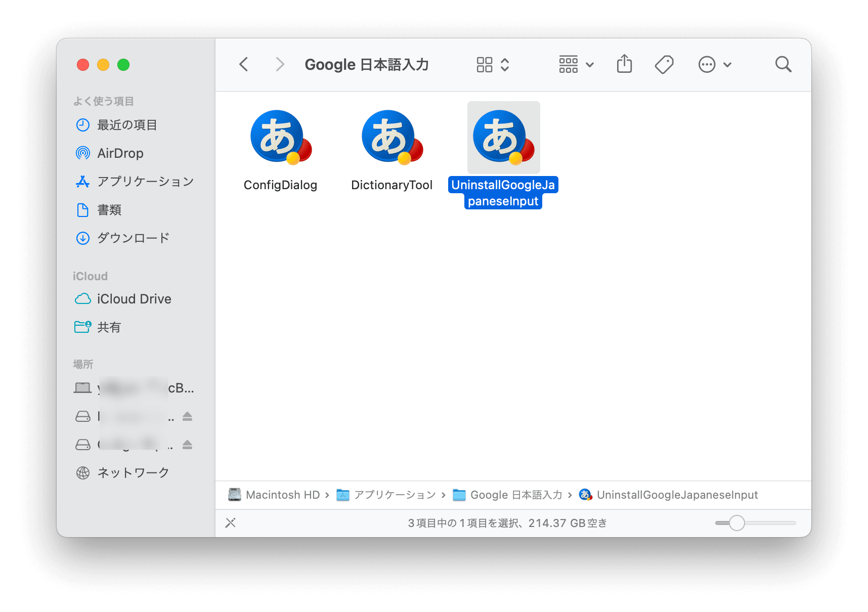Open 共有 in the sidebar

109,327
